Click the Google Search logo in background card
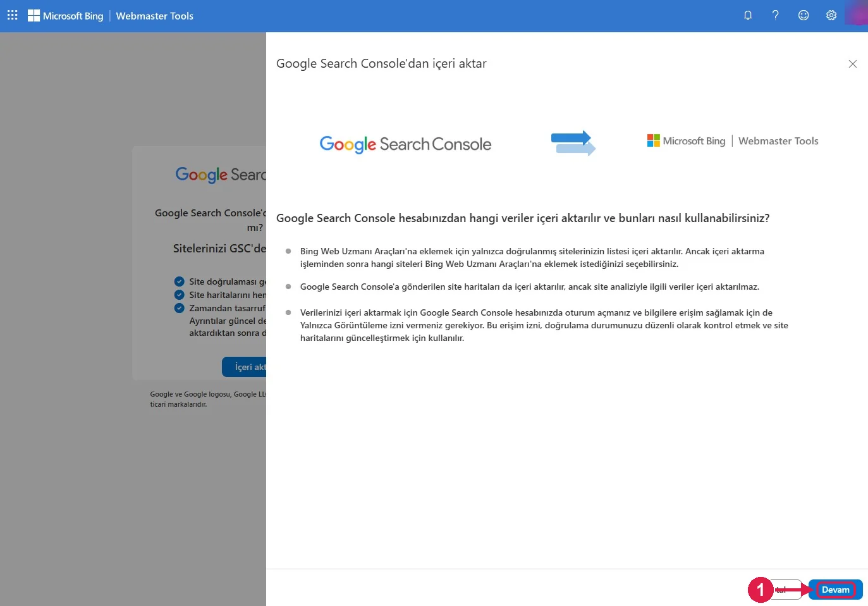Image resolution: width=868 pixels, height=606 pixels. click(x=221, y=175)
